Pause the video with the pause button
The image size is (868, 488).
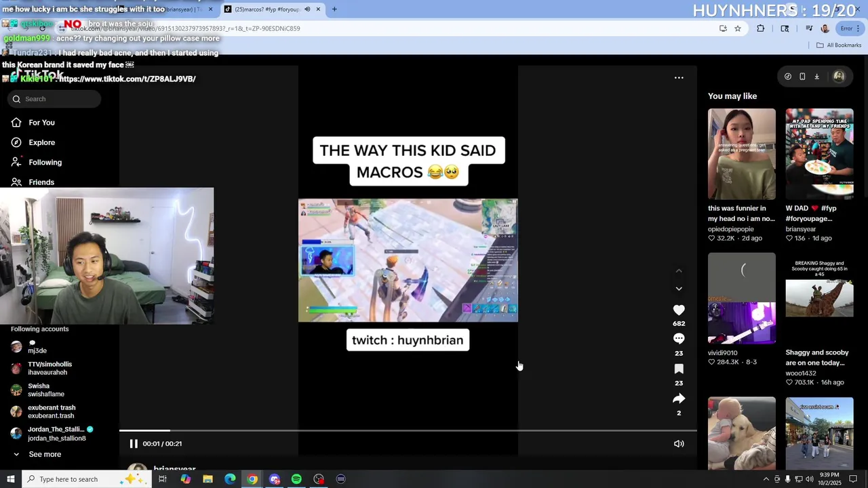pos(134,443)
